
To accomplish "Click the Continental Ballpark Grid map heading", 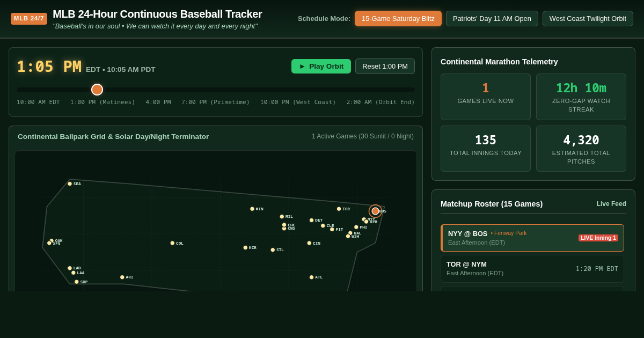I will click(113, 137).
